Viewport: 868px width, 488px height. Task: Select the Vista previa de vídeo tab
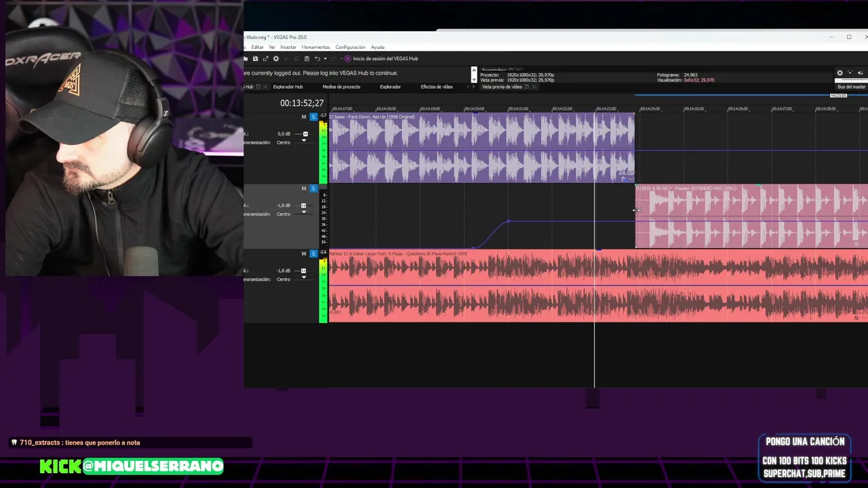(502, 87)
